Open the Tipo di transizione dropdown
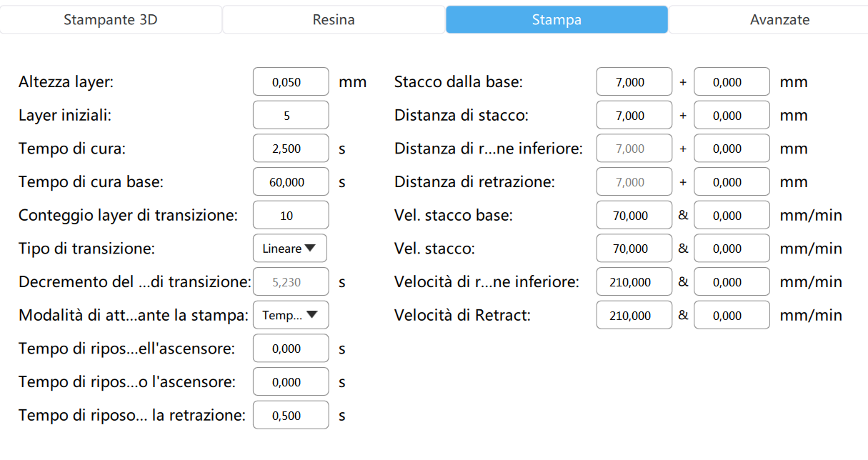The width and height of the screenshot is (868, 460). pyautogui.click(x=290, y=249)
